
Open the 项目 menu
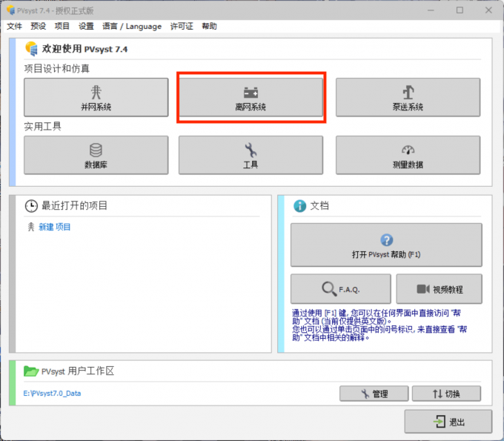pos(62,26)
